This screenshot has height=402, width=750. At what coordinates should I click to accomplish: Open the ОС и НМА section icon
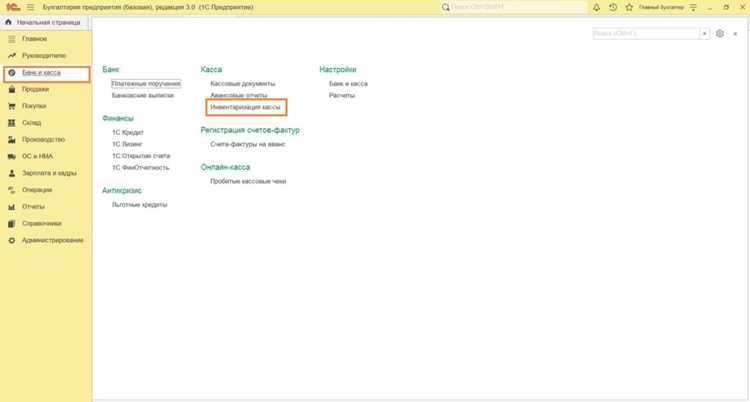pyautogui.click(x=12, y=156)
